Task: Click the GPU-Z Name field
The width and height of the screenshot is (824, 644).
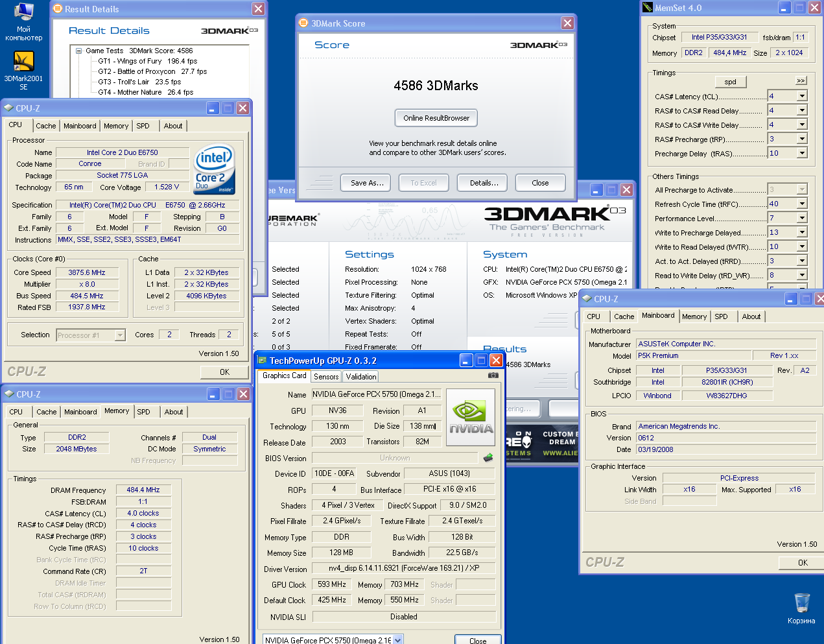Action: point(377,394)
